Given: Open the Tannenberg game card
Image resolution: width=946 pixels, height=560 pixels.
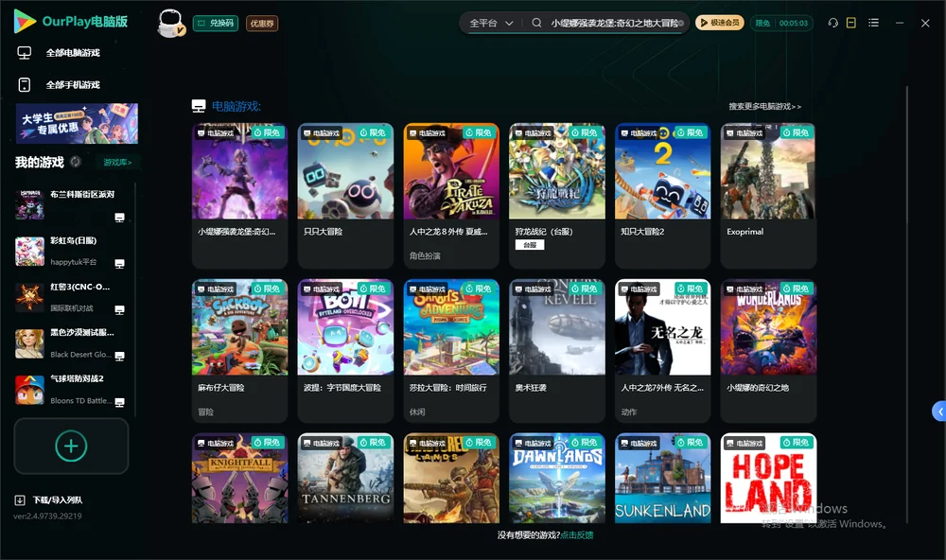Looking at the screenshot, I should pyautogui.click(x=345, y=478).
